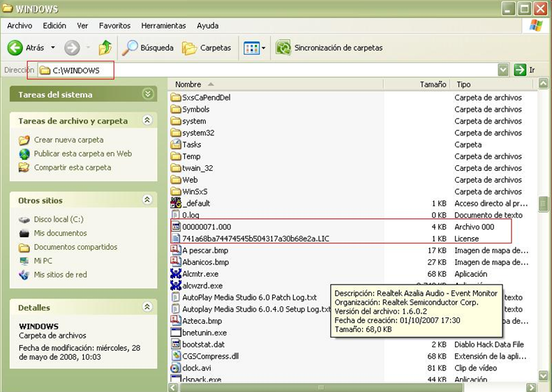Open Búsqueda search tool
The height and width of the screenshot is (392, 552).
[147, 47]
